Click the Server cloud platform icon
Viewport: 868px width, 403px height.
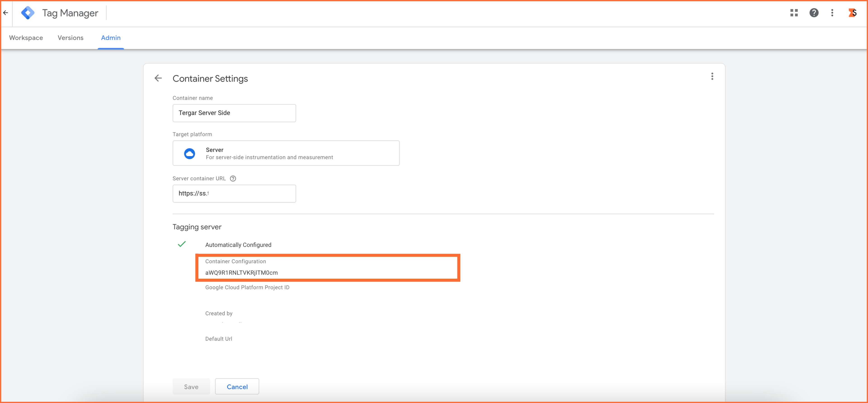(189, 154)
